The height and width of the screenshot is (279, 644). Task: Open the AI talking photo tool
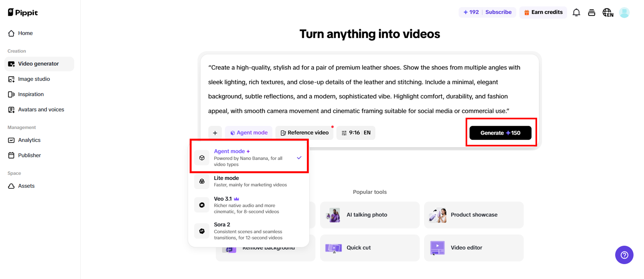pyautogui.click(x=370, y=215)
